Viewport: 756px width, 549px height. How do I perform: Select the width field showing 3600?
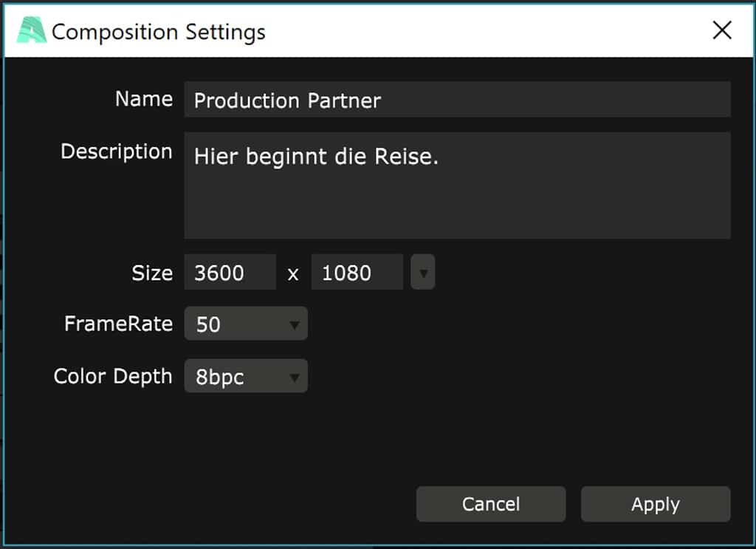tap(230, 273)
